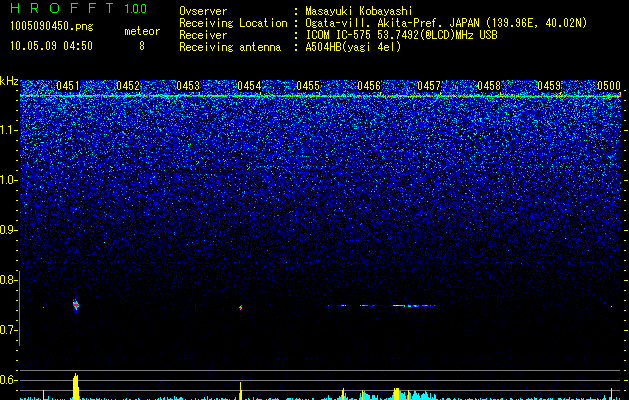Click the 0451 time marker
Image resolution: width=629 pixels, height=400 pixels.
[x=68, y=86]
